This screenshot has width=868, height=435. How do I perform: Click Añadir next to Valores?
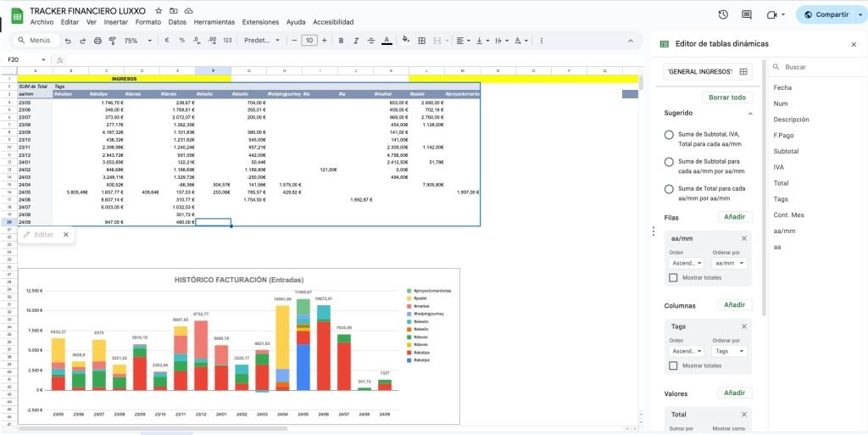tap(735, 393)
